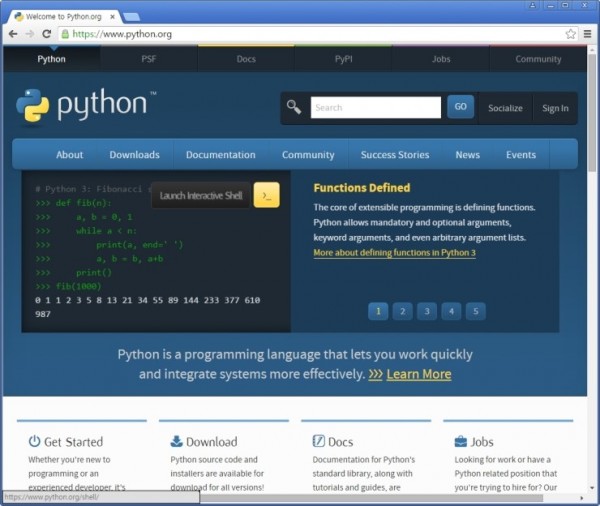Bookmark page with the star icon
Screen dimensions: 600x506
point(570,34)
